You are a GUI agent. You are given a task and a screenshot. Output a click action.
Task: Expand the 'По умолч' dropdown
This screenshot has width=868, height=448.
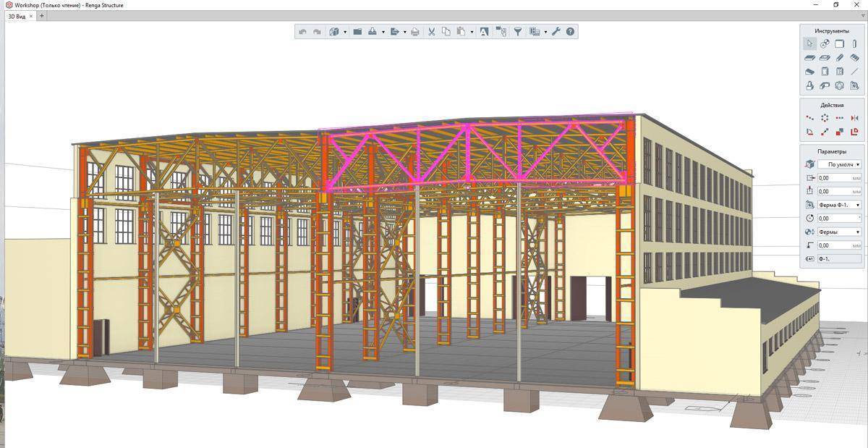(x=839, y=164)
